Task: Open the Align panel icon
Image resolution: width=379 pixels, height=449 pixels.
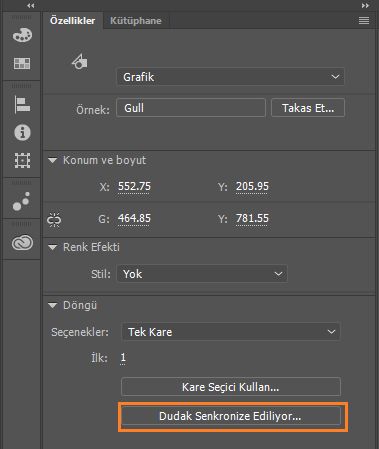Action: point(22,104)
